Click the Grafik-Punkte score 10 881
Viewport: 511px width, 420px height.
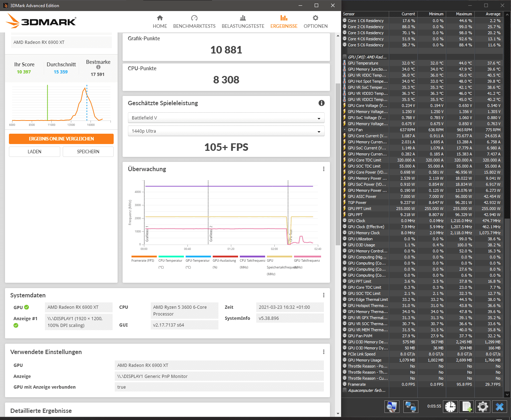coord(226,50)
